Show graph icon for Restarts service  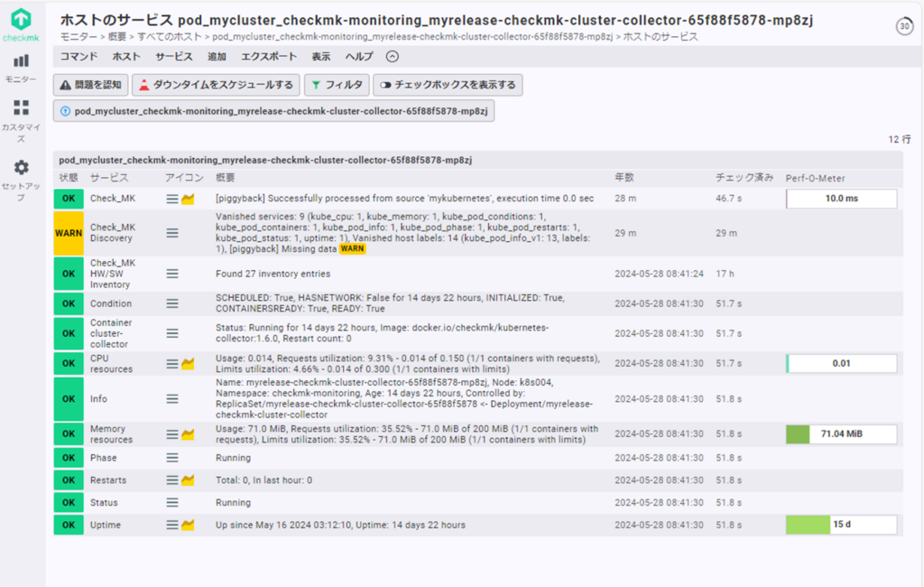[x=188, y=480]
